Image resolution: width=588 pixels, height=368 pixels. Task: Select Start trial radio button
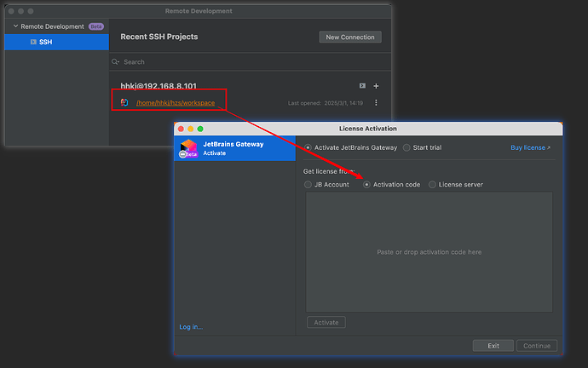tap(406, 147)
